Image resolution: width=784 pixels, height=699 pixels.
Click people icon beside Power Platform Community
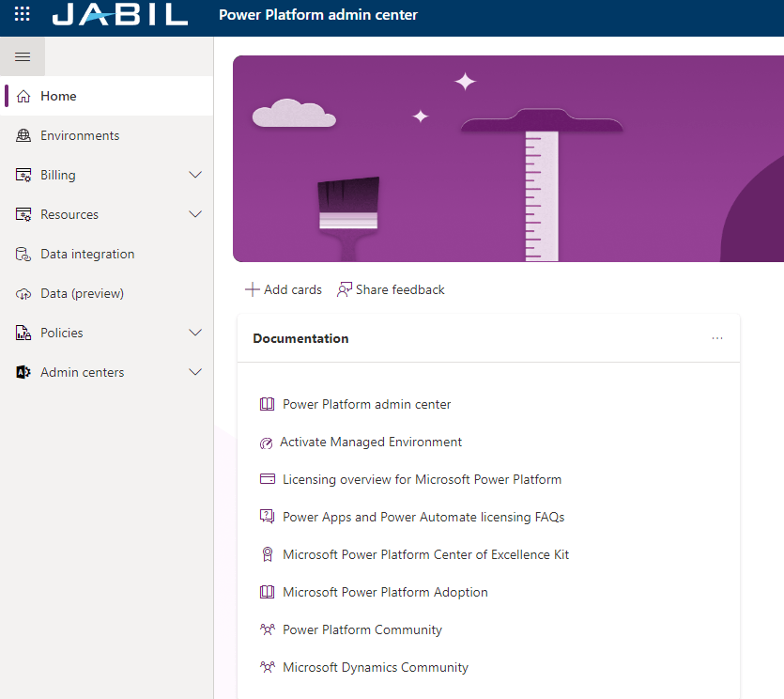[x=268, y=629]
